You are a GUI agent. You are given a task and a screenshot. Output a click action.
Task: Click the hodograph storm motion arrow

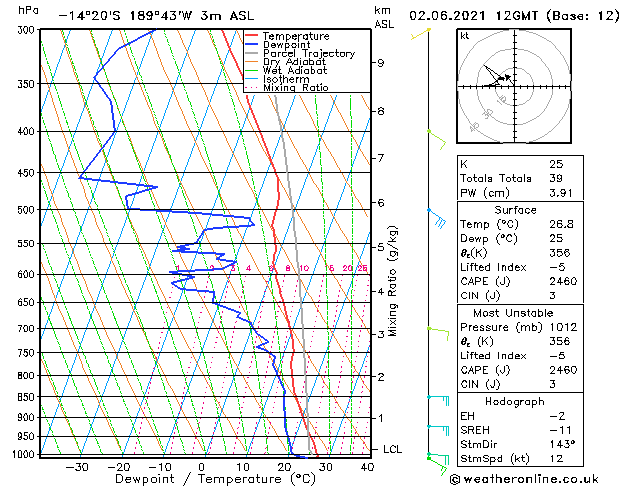[508, 78]
